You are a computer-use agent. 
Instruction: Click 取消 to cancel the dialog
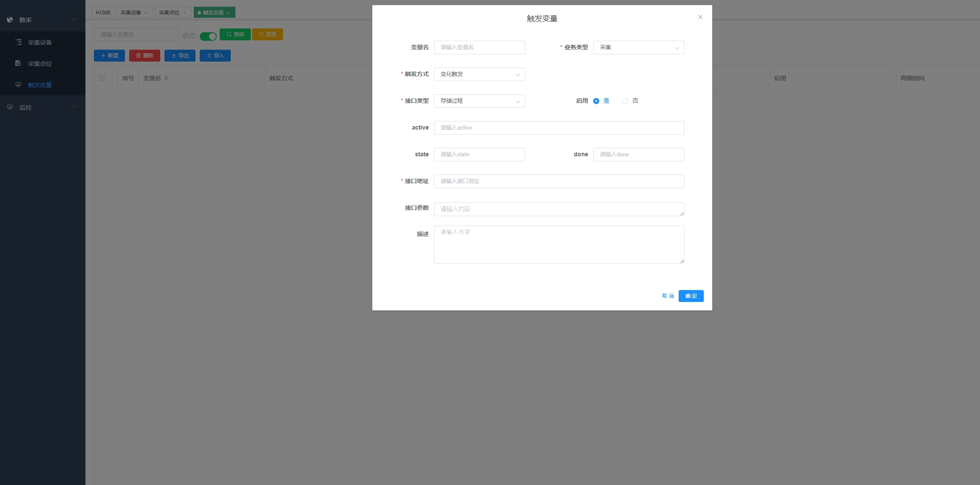pos(668,296)
